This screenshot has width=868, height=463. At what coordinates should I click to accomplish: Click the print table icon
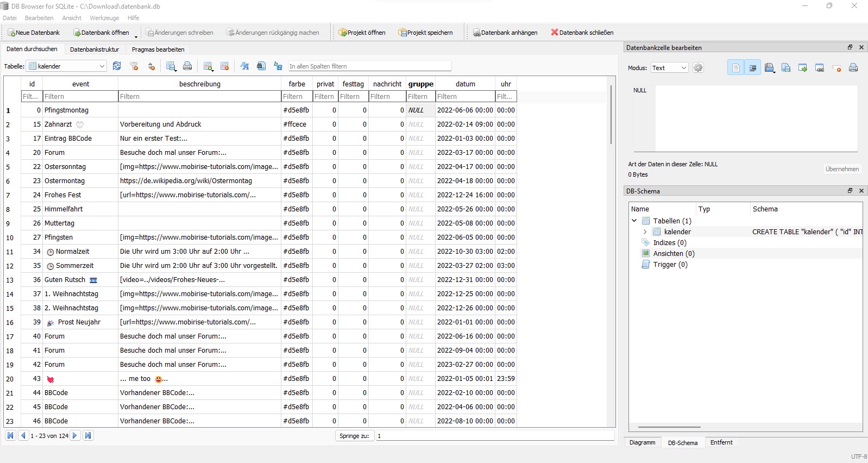tap(187, 66)
